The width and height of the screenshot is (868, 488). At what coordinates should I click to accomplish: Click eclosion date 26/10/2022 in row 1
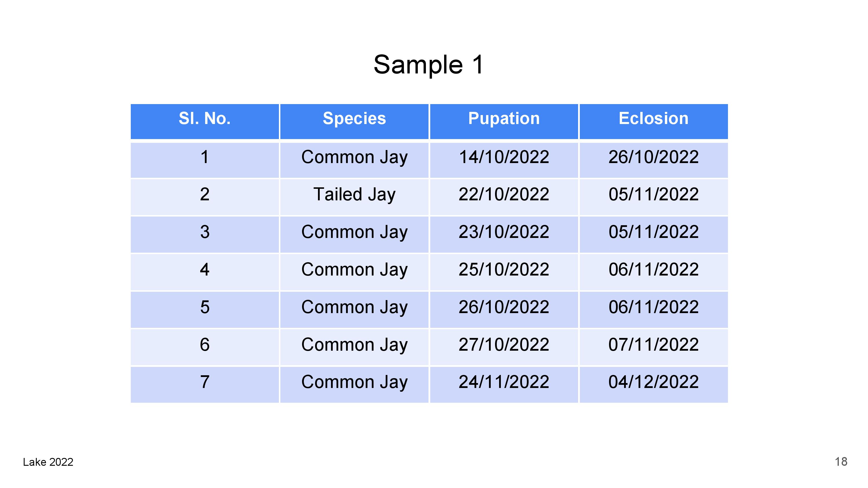point(653,157)
